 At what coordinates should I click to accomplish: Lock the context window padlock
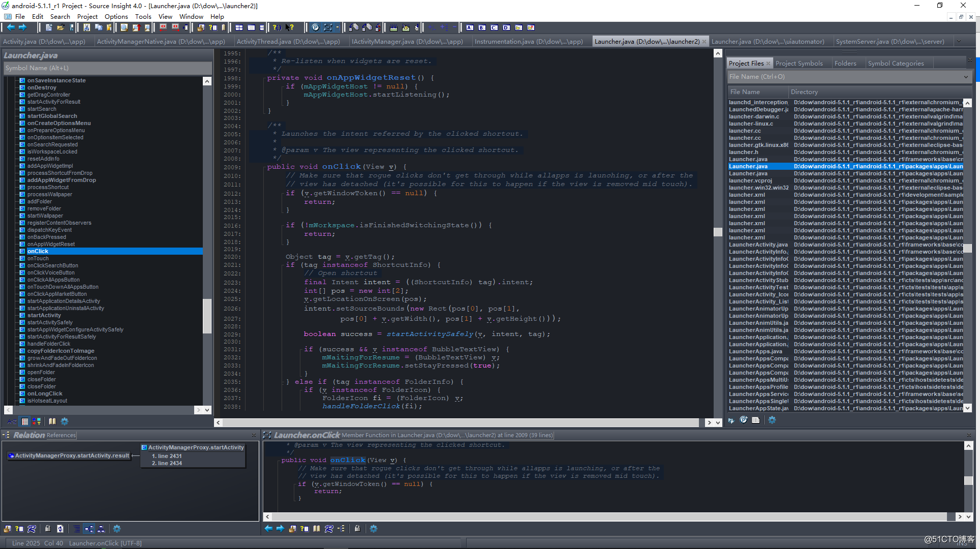click(357, 529)
